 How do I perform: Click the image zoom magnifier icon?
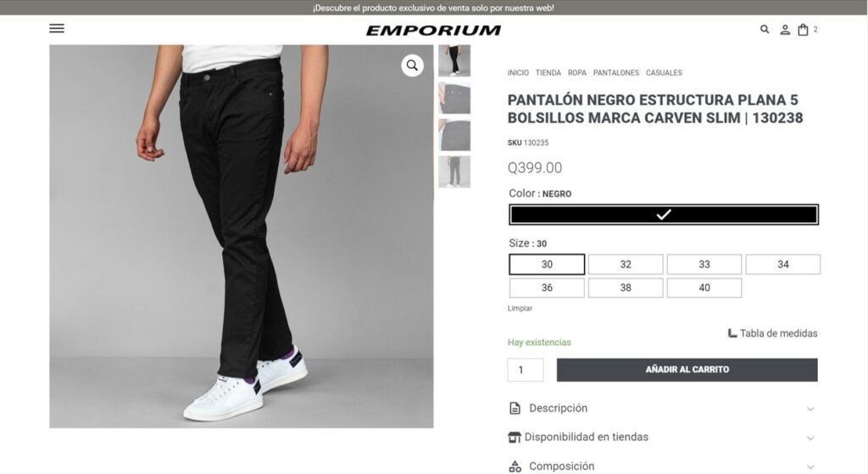[x=413, y=65]
